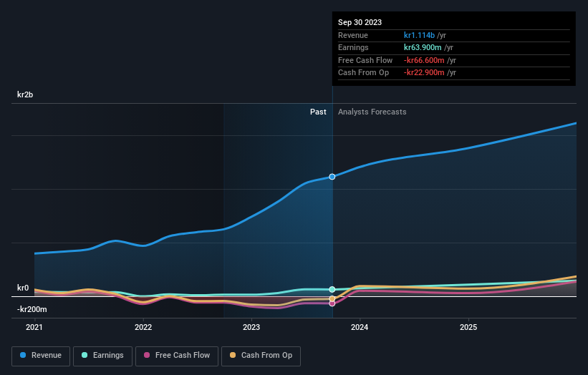588x375 pixels.
Task: Click the 2025 x-axis label
Action: coord(468,327)
